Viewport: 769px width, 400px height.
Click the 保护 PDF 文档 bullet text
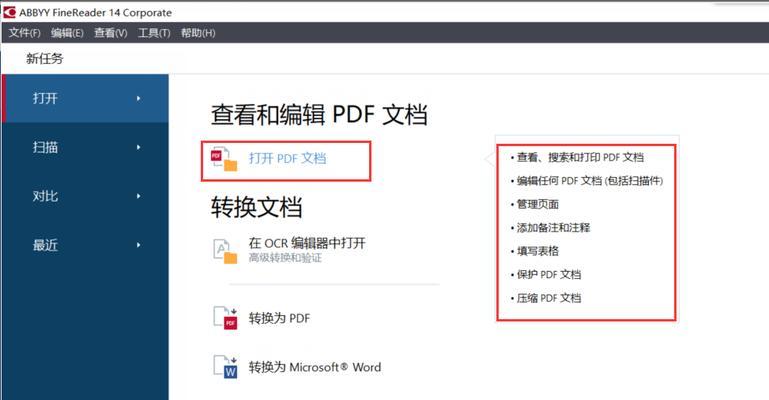point(549,275)
